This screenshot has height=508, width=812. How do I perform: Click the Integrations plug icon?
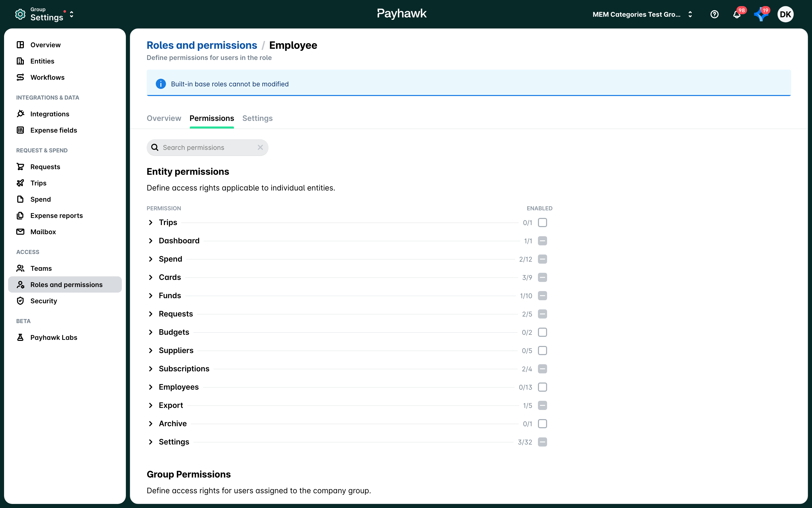[x=20, y=114]
